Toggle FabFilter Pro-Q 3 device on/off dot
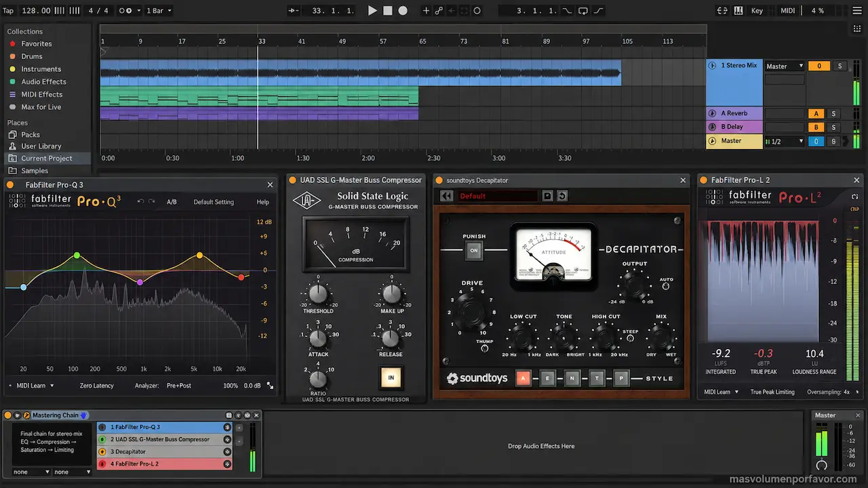 coord(11,184)
